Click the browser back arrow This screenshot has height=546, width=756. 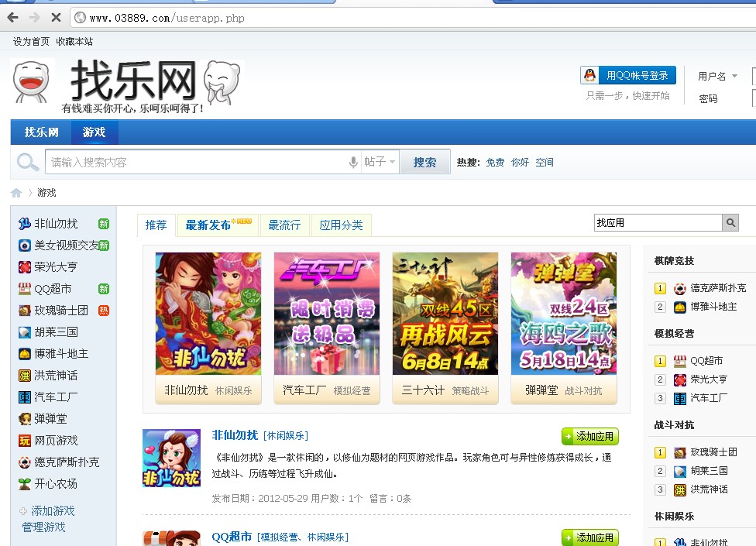coord(13,18)
